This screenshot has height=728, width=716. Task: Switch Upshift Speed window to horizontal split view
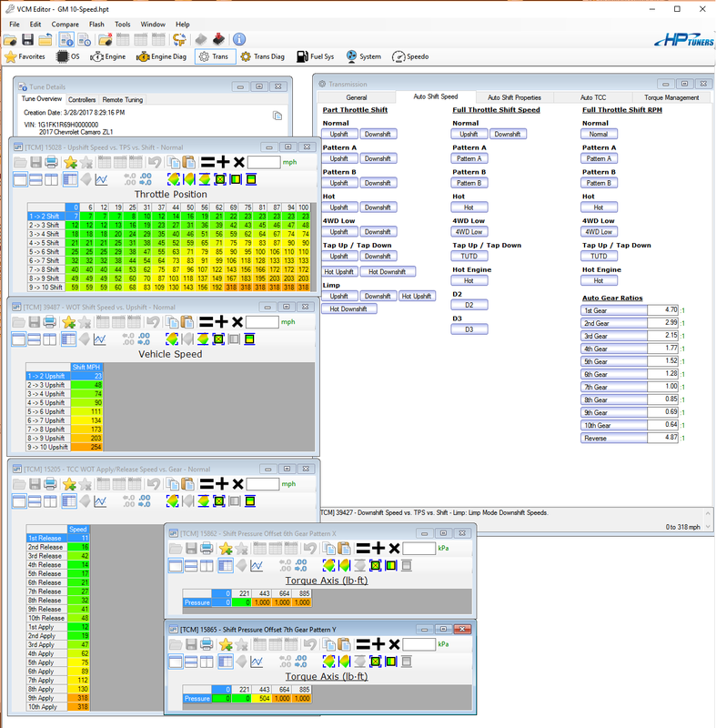point(35,179)
